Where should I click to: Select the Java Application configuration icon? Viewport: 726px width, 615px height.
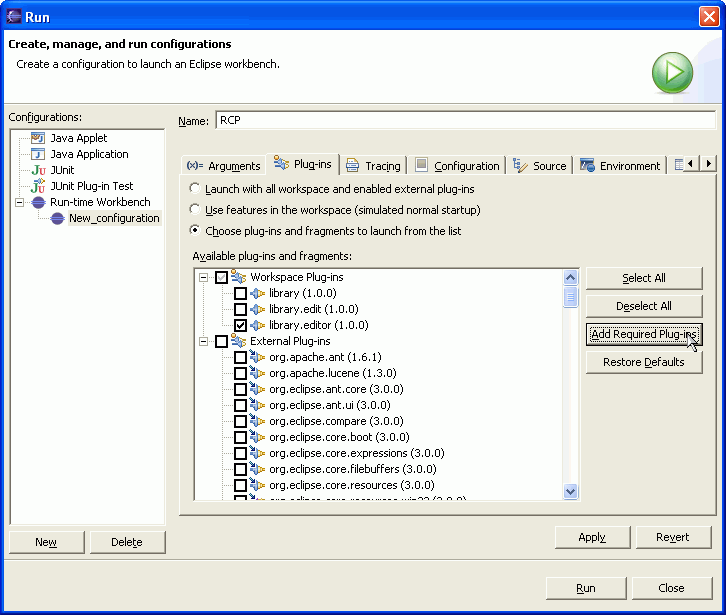coord(38,154)
